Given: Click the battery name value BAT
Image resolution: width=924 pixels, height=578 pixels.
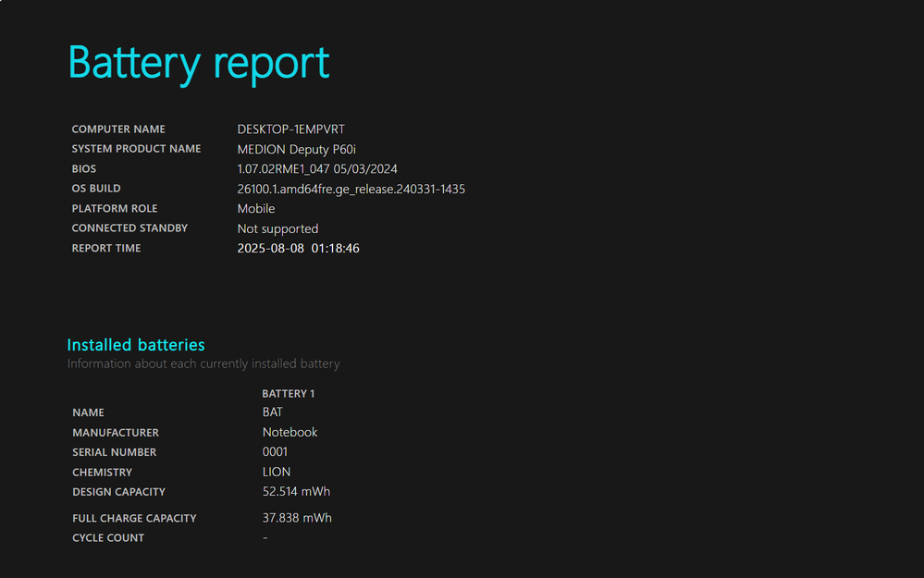Looking at the screenshot, I should 273,412.
